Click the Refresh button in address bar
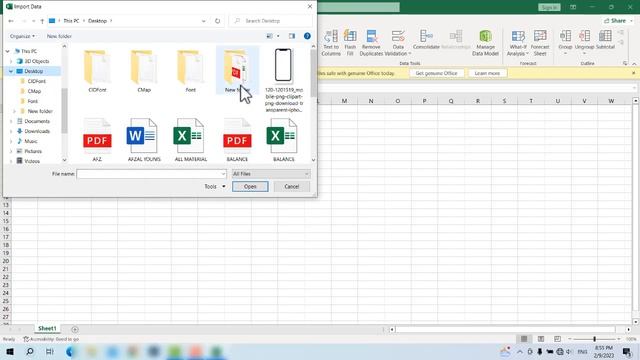This screenshot has height=360, width=640. (x=218, y=21)
